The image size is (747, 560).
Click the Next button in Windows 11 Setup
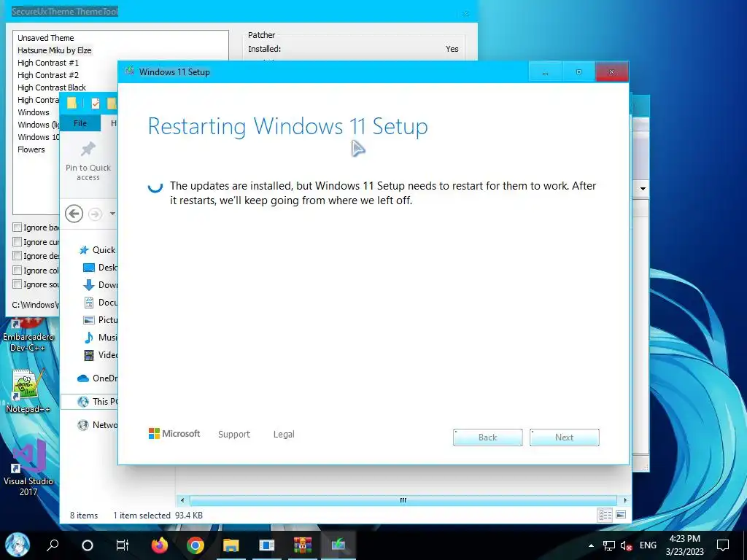tap(564, 437)
